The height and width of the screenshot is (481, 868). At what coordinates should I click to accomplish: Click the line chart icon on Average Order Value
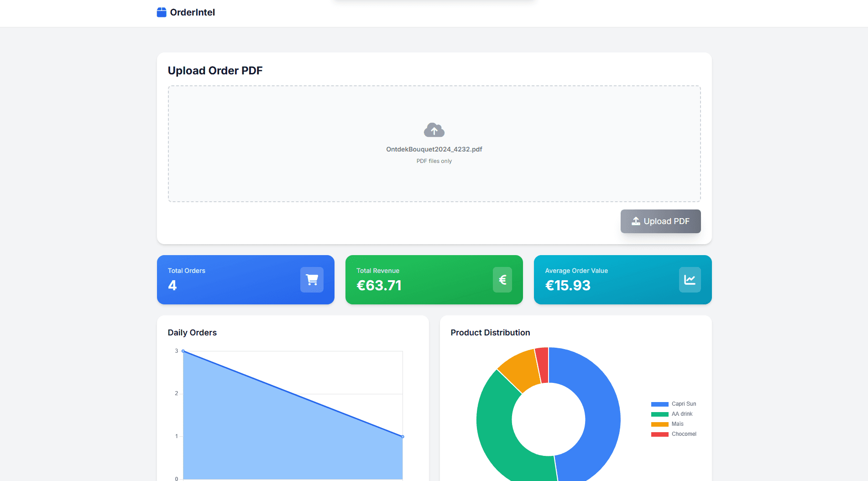(x=690, y=280)
